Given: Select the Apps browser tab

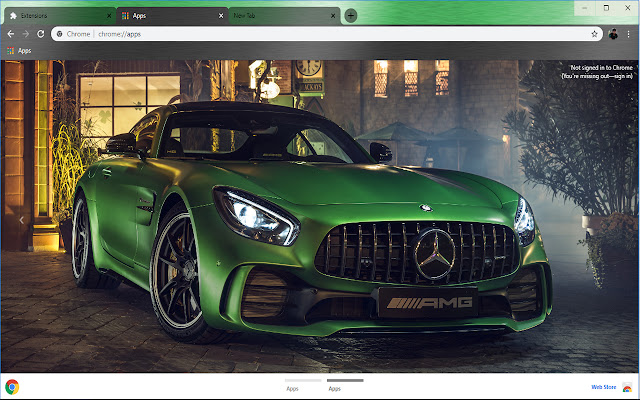Looking at the screenshot, I should [x=172, y=16].
